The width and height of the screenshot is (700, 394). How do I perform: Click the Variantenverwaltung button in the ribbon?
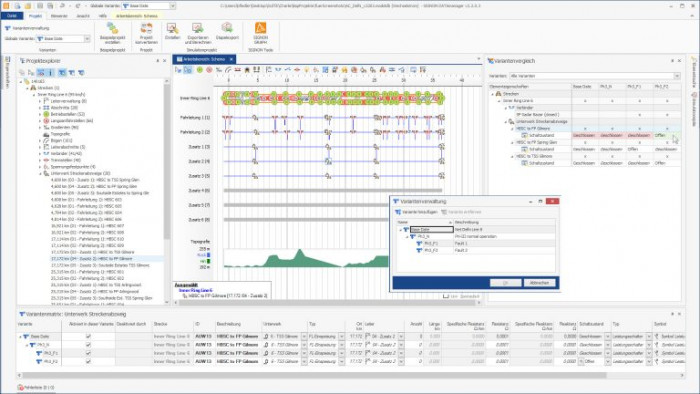27,28
